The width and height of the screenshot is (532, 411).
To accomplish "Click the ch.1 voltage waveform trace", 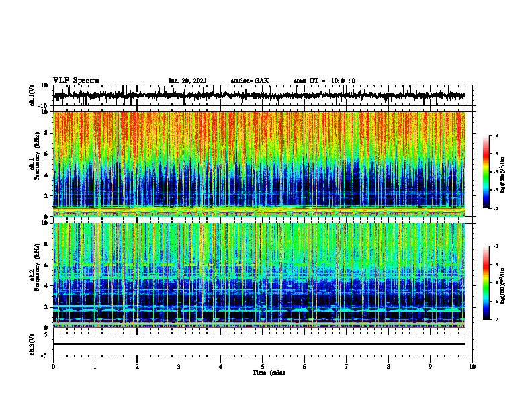I will pos(259,95).
